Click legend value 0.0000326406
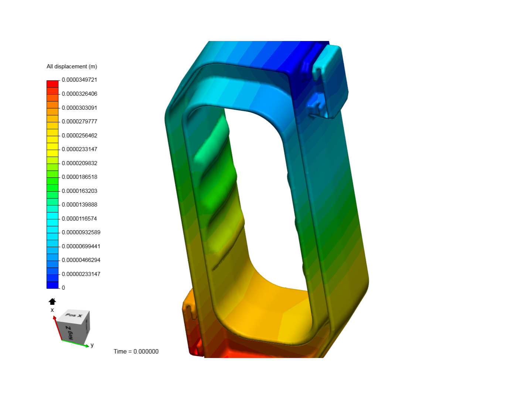 (x=79, y=94)
